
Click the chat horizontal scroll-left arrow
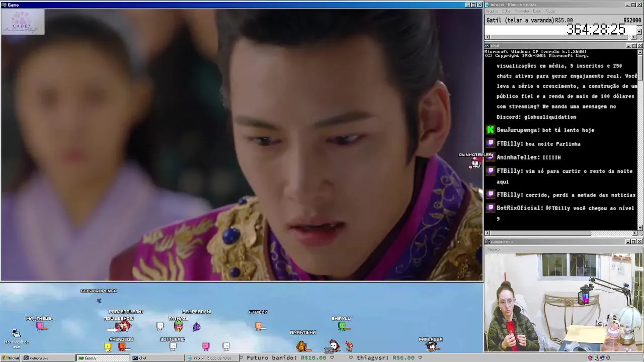(x=487, y=233)
